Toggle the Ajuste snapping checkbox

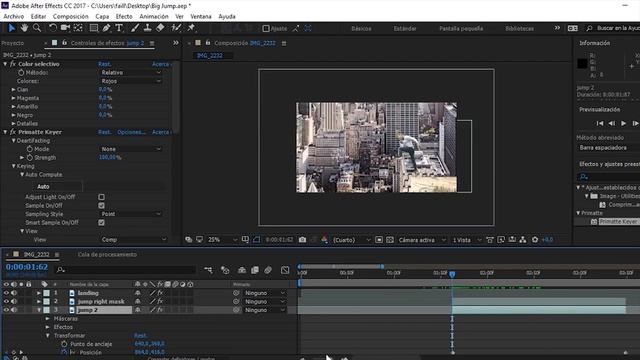click(x=266, y=29)
